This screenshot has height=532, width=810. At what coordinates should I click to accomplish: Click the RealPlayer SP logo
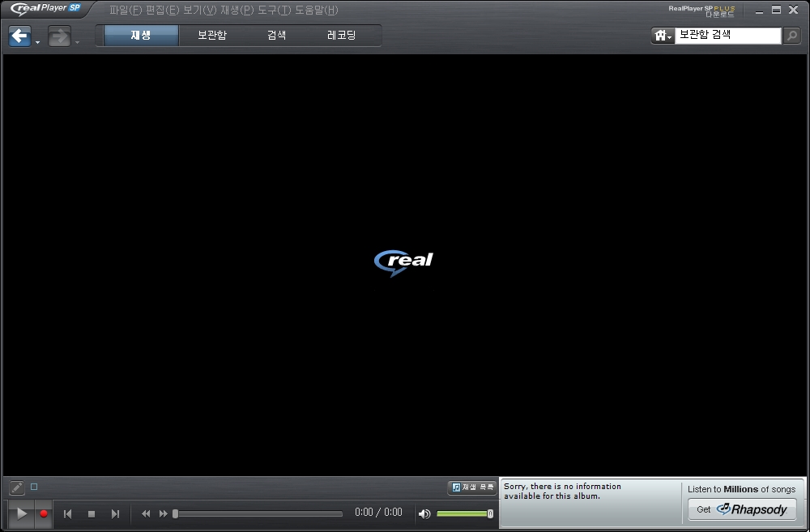pyautogui.click(x=45, y=9)
